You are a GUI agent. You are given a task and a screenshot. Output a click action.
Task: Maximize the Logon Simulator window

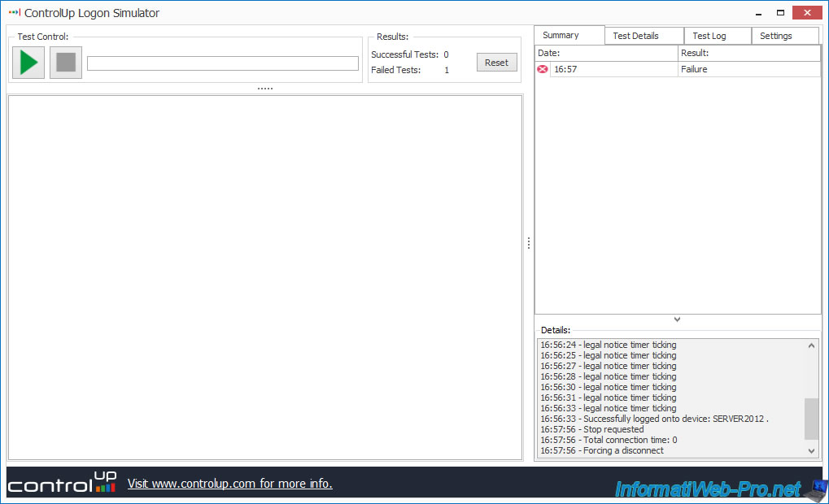[x=780, y=13]
